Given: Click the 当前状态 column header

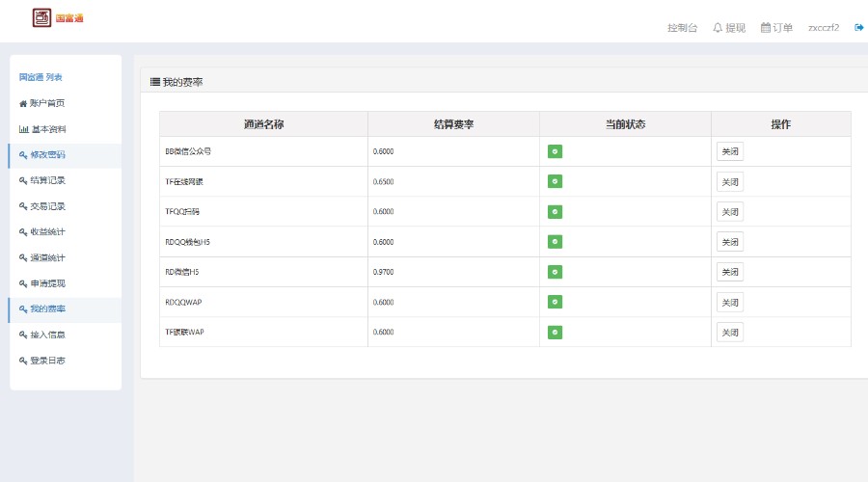Looking at the screenshot, I should [x=625, y=124].
